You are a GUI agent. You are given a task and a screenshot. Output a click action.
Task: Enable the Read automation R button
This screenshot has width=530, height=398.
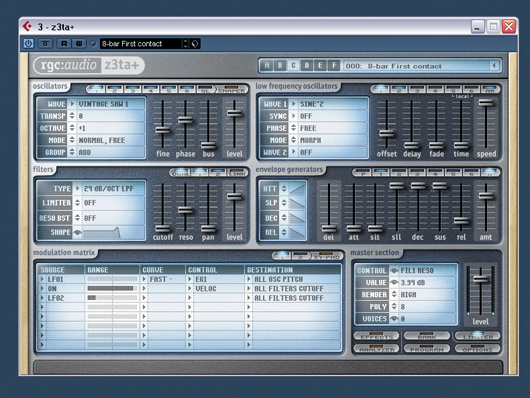(x=64, y=44)
